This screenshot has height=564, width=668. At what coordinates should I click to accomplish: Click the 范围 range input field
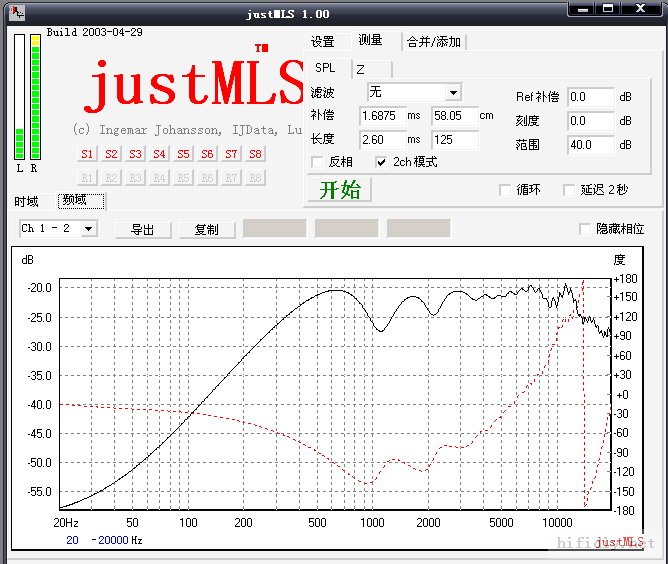pos(590,145)
